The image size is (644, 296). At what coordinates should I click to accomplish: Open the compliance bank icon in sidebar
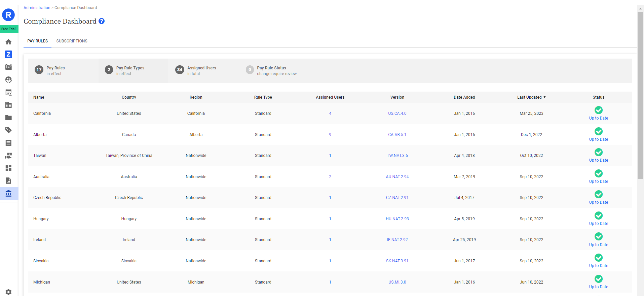pos(8,194)
